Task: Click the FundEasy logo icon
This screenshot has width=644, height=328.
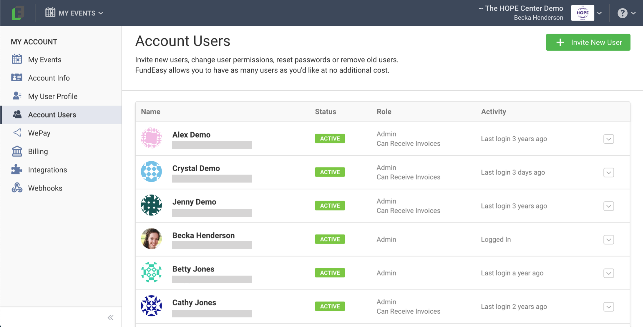Action: coord(18,13)
